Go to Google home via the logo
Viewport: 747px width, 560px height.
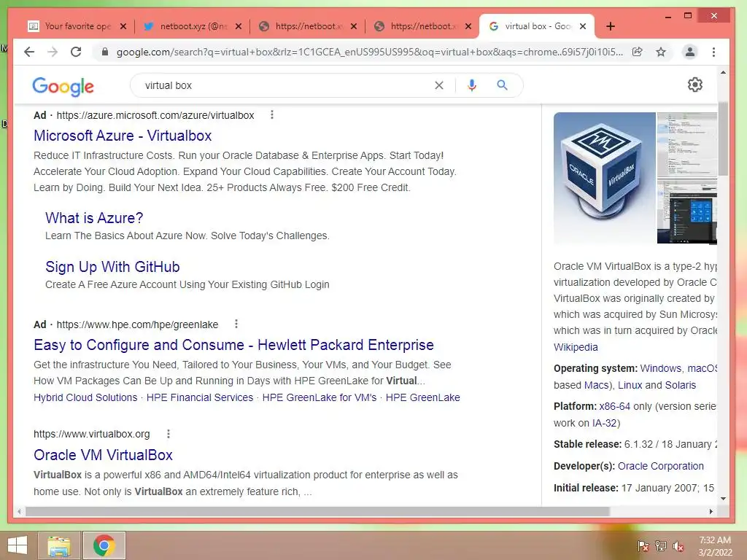coord(63,86)
